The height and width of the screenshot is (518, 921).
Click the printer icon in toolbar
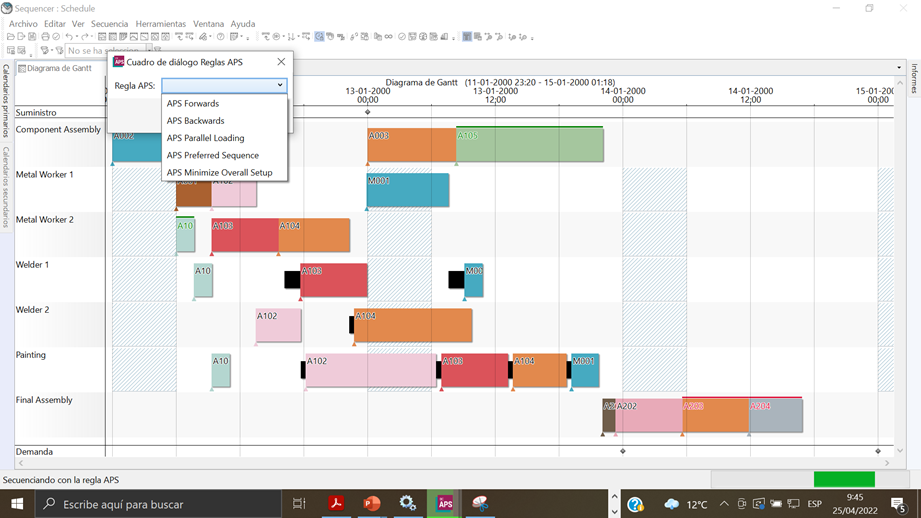45,36
